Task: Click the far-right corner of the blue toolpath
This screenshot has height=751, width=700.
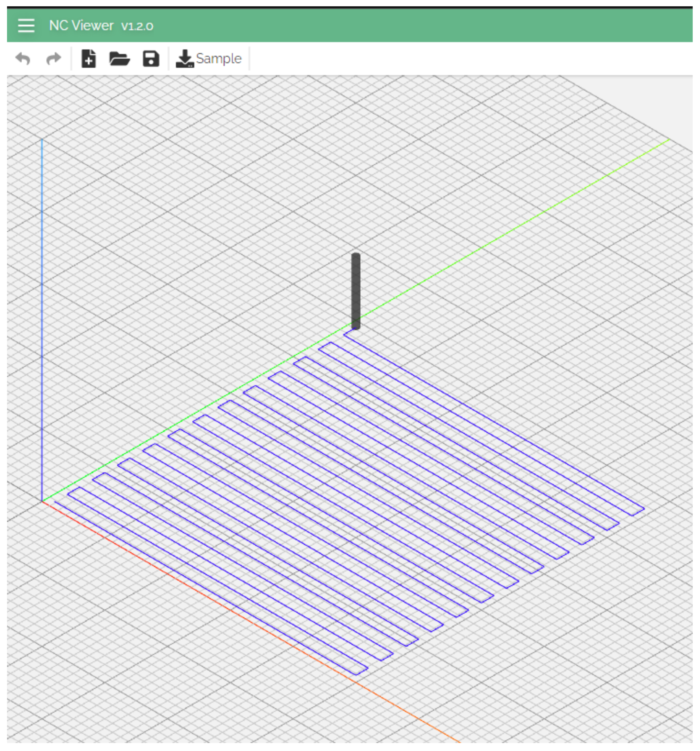Action: click(x=644, y=509)
